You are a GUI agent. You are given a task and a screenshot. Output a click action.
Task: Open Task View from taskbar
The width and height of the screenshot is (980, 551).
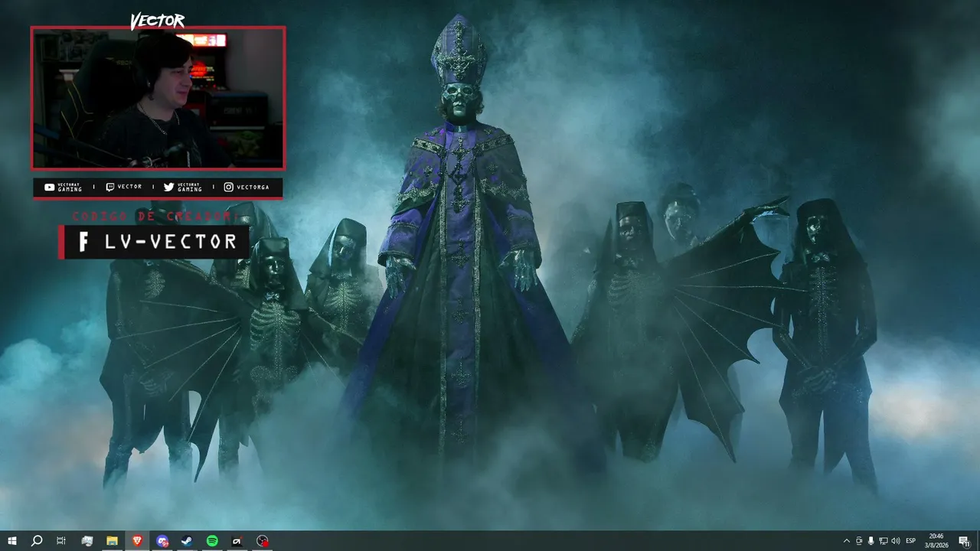61,541
